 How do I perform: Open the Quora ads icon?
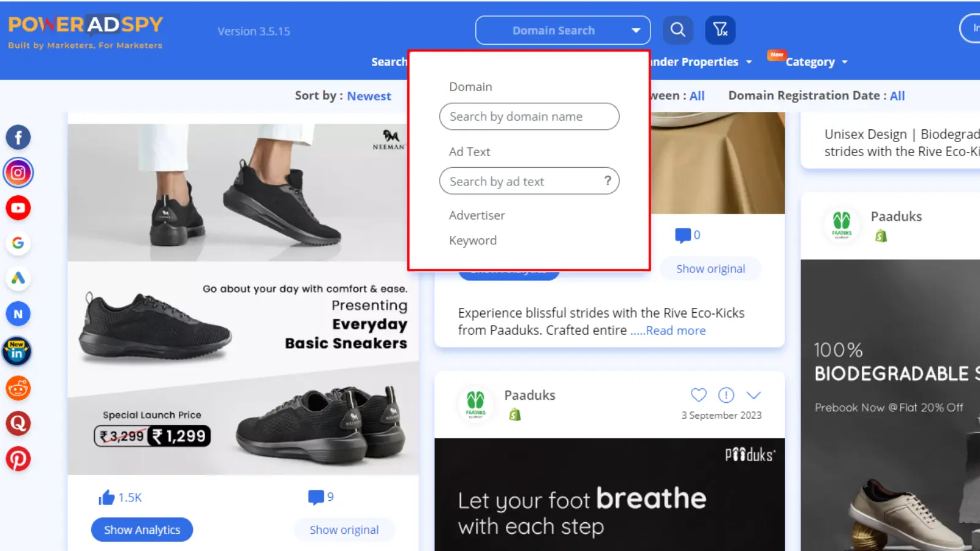pyautogui.click(x=18, y=424)
